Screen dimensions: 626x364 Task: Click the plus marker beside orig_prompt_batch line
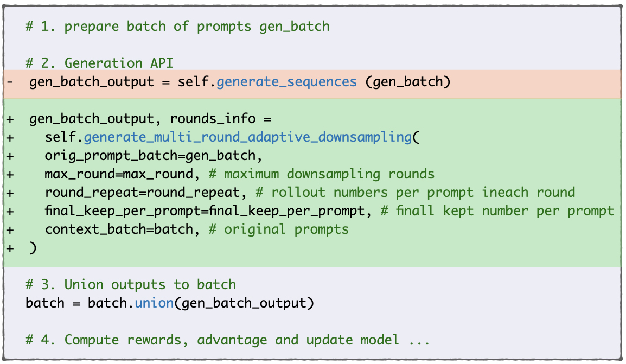click(x=10, y=156)
